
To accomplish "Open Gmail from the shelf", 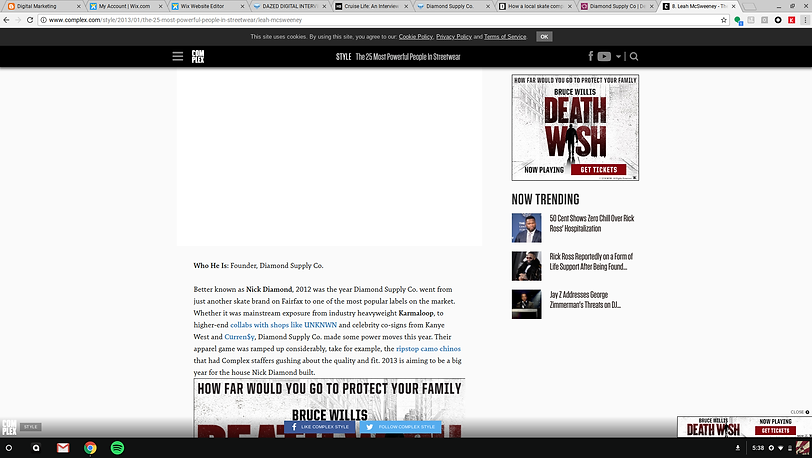I will pyautogui.click(x=63, y=448).
